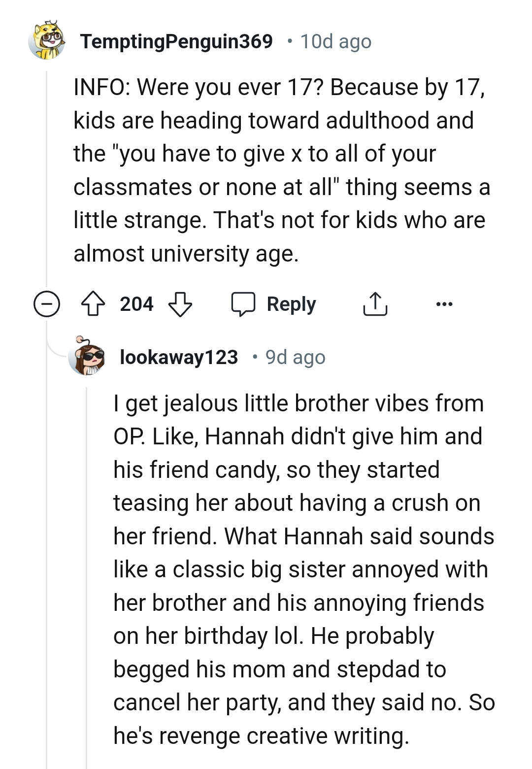The width and height of the screenshot is (532, 769).
Task: Collapse TemptingPenguin369's comment thread
Action: [x=46, y=304]
